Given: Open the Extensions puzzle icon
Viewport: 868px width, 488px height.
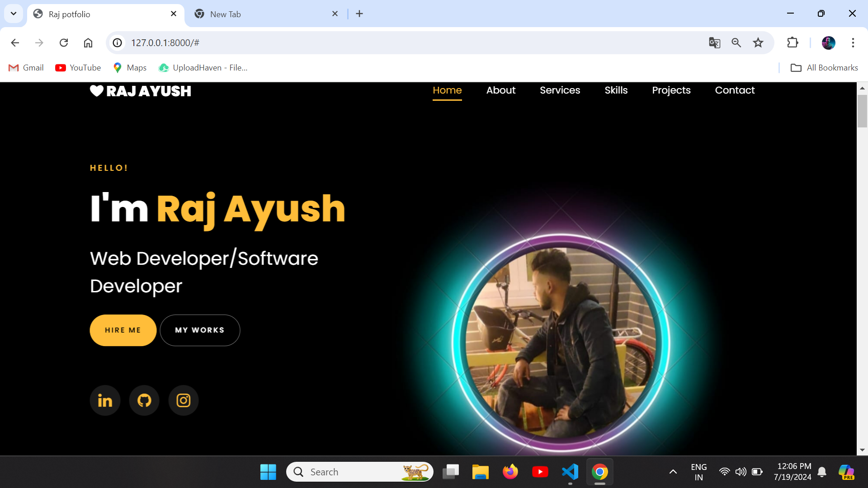Looking at the screenshot, I should point(793,42).
